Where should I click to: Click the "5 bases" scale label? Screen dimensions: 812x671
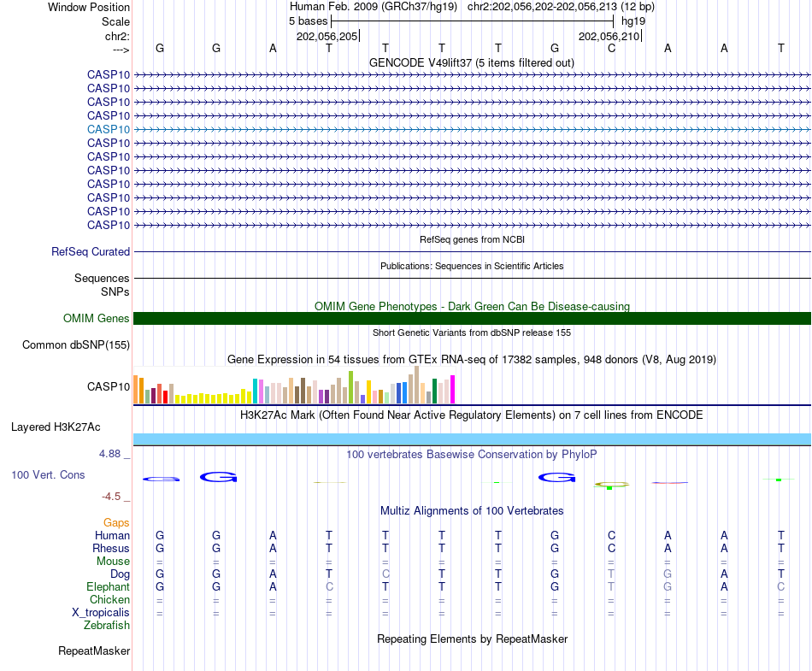308,21
